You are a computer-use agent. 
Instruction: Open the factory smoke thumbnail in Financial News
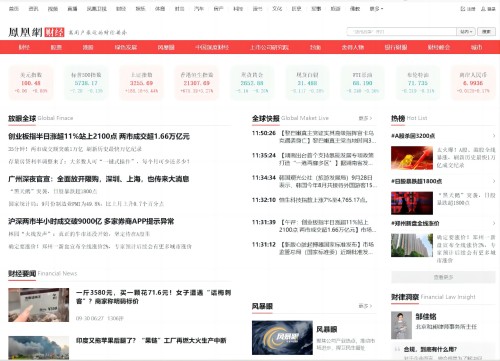pyautogui.click(x=39, y=348)
